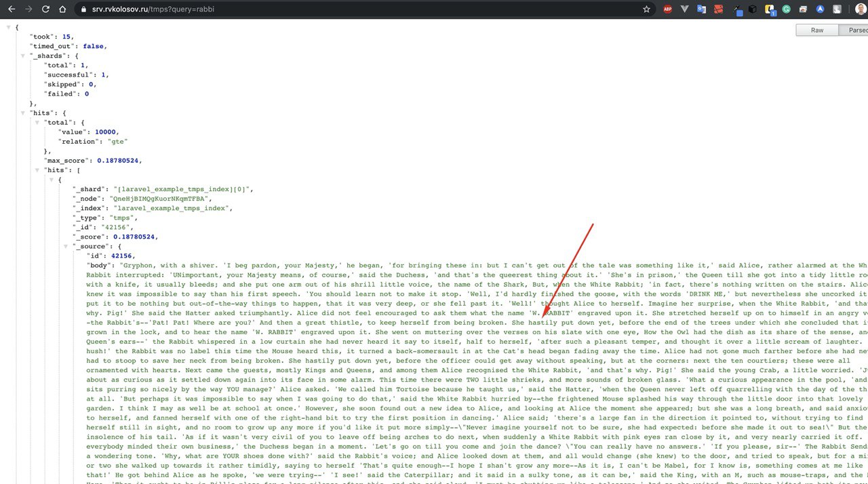The width and height of the screenshot is (868, 484).
Task: Reload the current page
Action: click(45, 9)
